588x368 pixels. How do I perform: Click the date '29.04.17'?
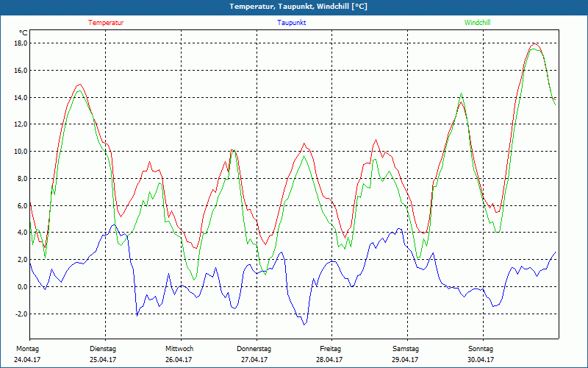tap(405, 360)
